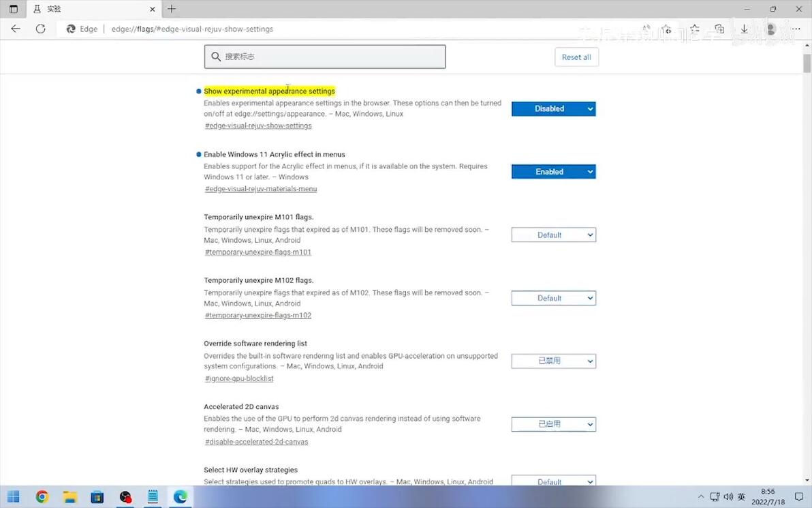Follow #ignore-gpu-blocklist link
This screenshot has height=508, width=812.
239,378
